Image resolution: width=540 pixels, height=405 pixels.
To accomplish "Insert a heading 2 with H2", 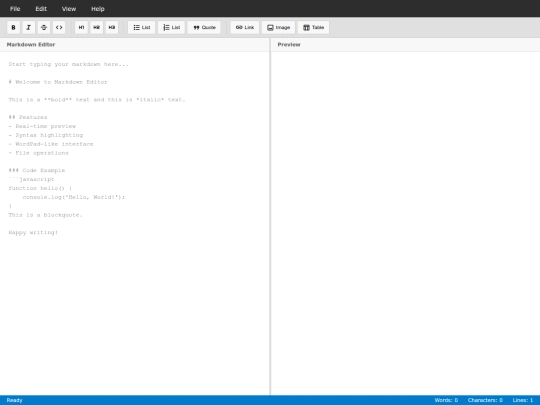I will [96, 27].
